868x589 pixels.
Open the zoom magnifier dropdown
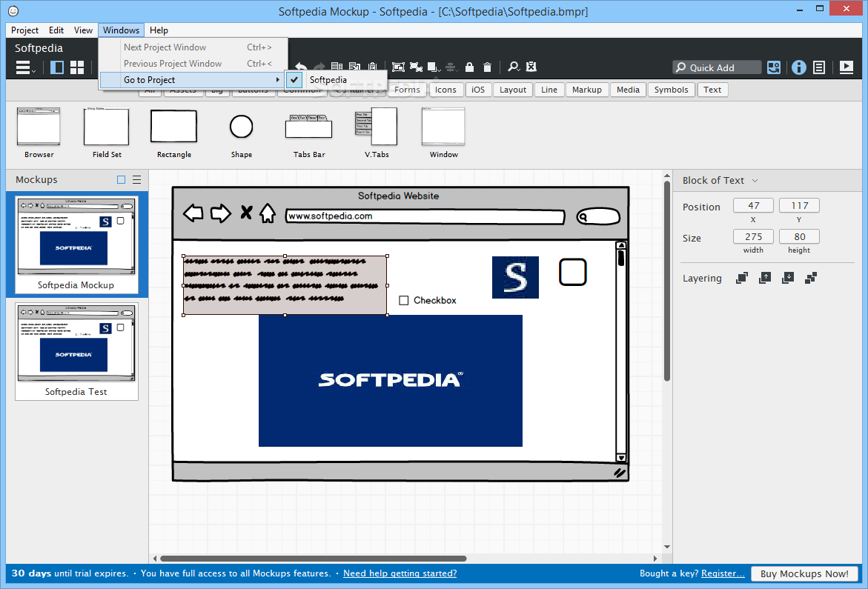[514, 67]
